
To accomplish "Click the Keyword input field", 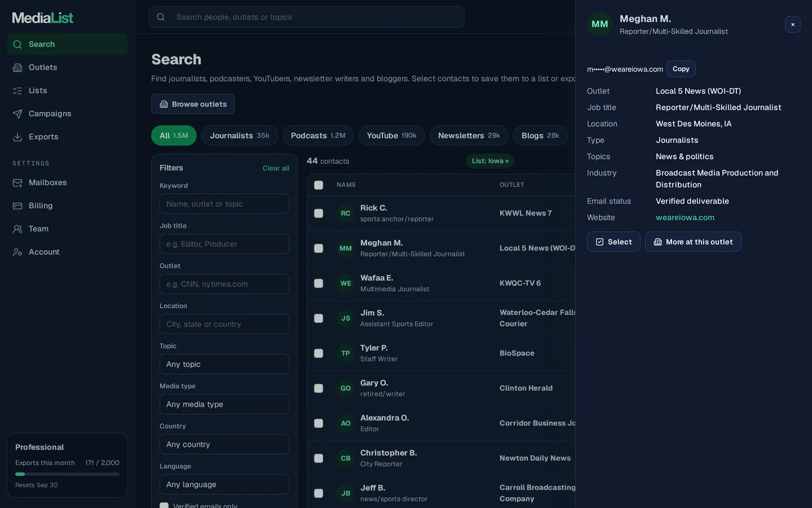I will [224, 204].
